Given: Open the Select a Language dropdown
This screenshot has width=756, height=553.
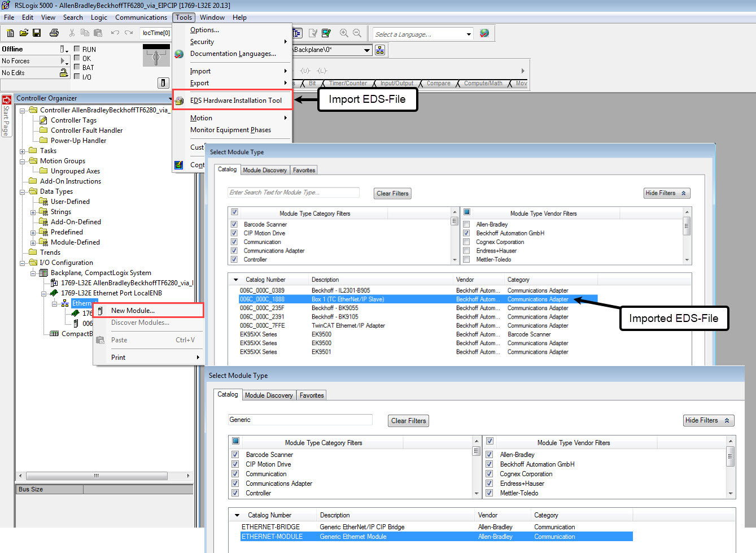Looking at the screenshot, I should (469, 34).
